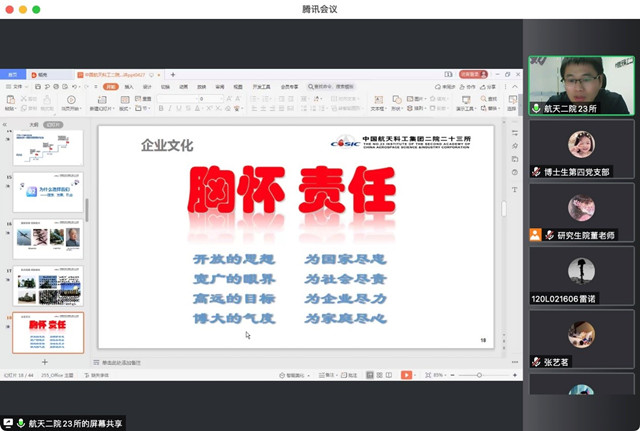The image size is (640, 431).
Task: Click the orange slideshow play button in status bar
Action: pyautogui.click(x=407, y=375)
